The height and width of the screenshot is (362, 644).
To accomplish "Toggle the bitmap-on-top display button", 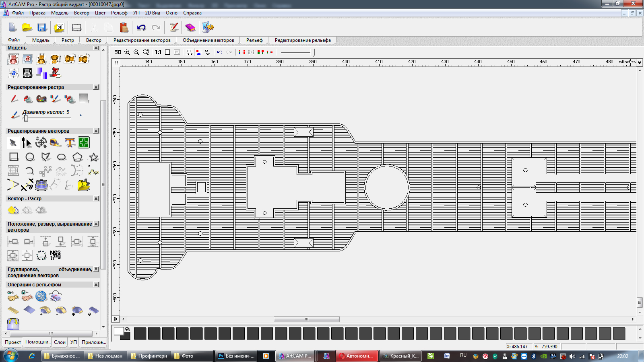I will pyautogui.click(x=198, y=52).
